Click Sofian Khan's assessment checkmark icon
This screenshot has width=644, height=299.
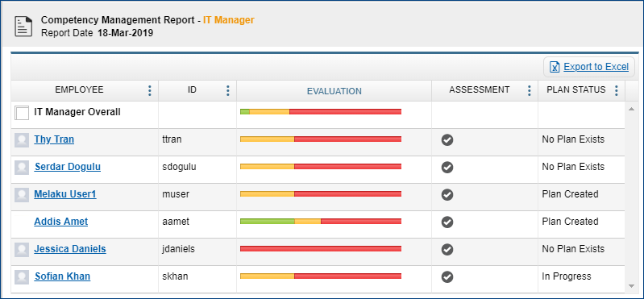point(447,276)
